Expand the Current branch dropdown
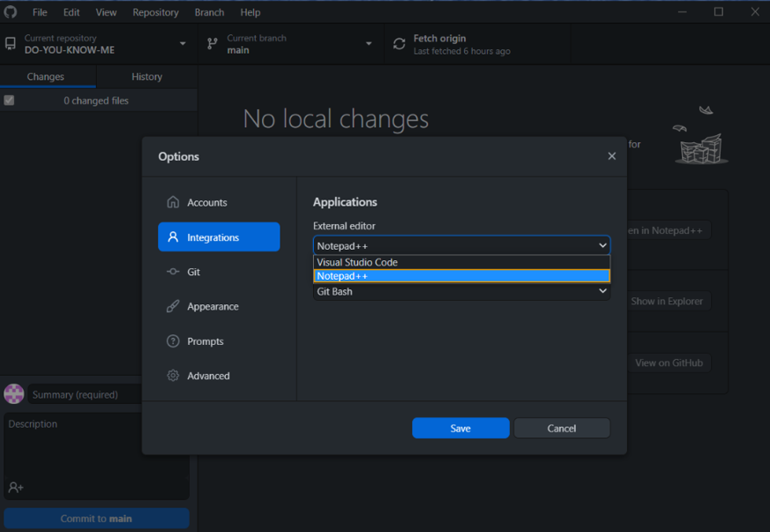770x532 pixels. click(291, 44)
